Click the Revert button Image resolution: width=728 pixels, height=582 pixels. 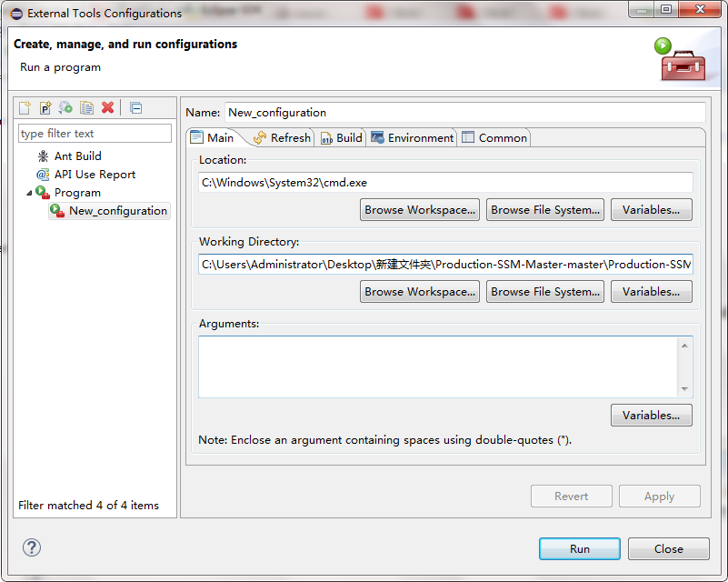pos(571,497)
